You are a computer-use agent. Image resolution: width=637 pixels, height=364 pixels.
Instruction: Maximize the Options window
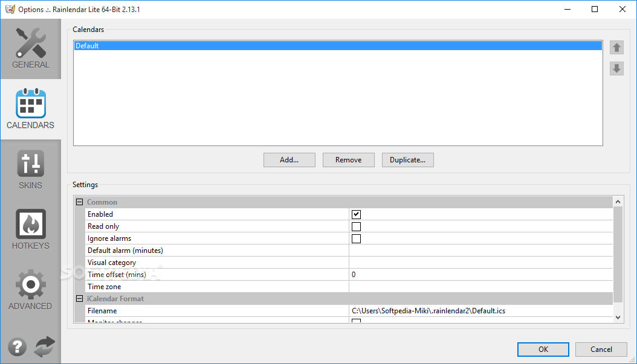595,9
